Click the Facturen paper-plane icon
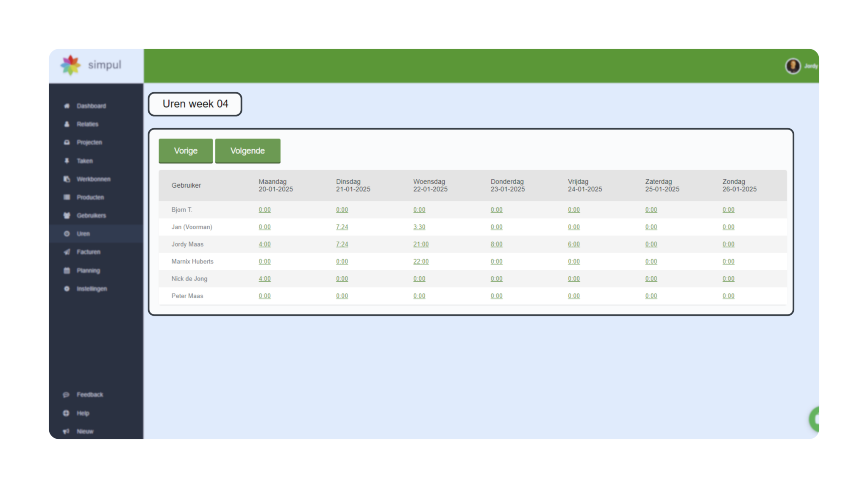 [67, 252]
